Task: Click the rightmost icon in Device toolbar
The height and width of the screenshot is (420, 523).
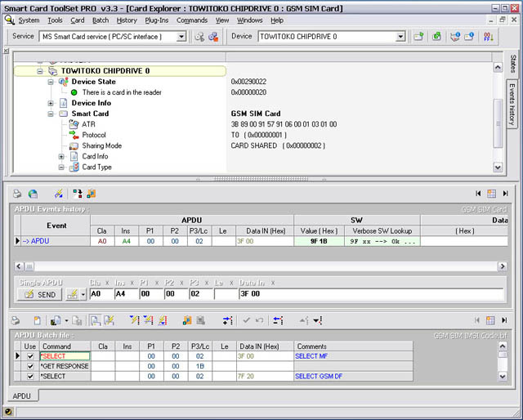Action: pos(489,37)
